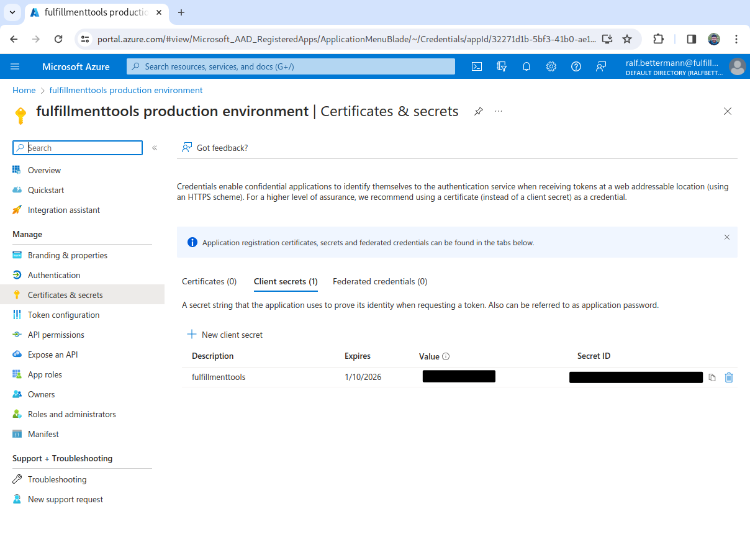Open the Chrome three-dot menu
The height and width of the screenshot is (560, 750).
[x=736, y=38]
